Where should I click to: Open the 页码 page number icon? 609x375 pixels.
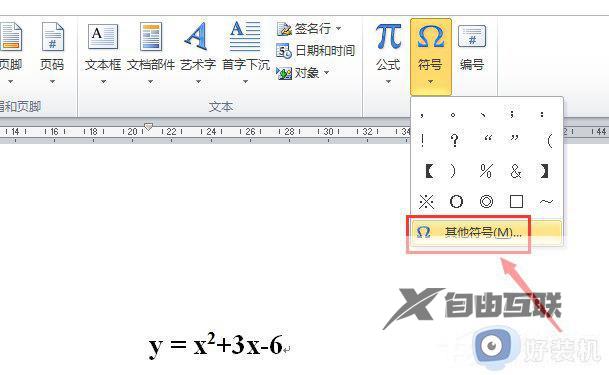tap(52, 37)
